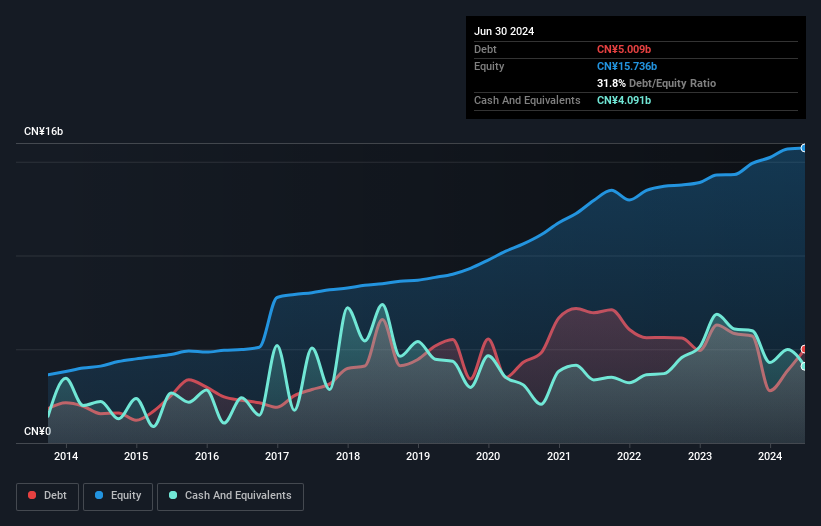Viewport: 821px width, 526px height.
Task: Select the 2020 axis label
Action: pyautogui.click(x=488, y=456)
